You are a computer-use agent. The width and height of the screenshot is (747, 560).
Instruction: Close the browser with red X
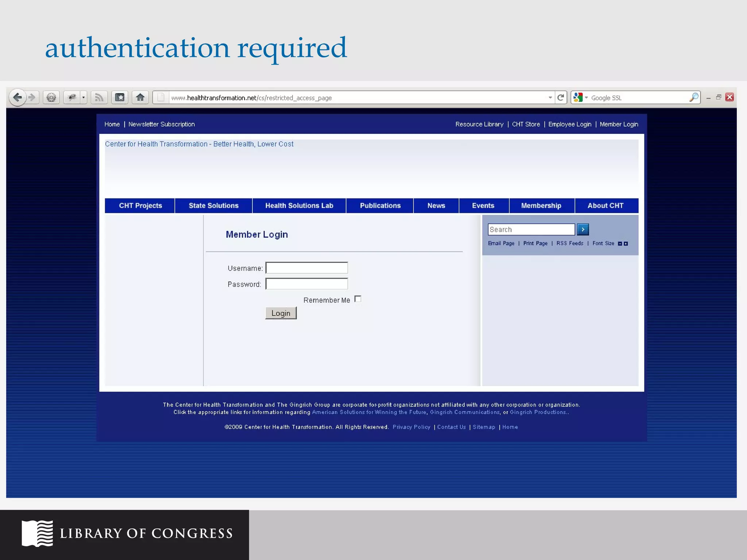(729, 97)
